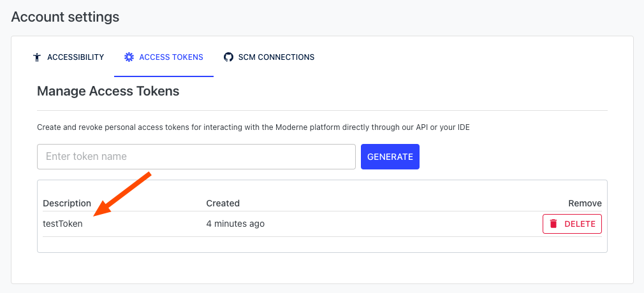The height and width of the screenshot is (293, 644).
Task: Click the '4 minutes ago' timestamp
Action: tap(235, 224)
